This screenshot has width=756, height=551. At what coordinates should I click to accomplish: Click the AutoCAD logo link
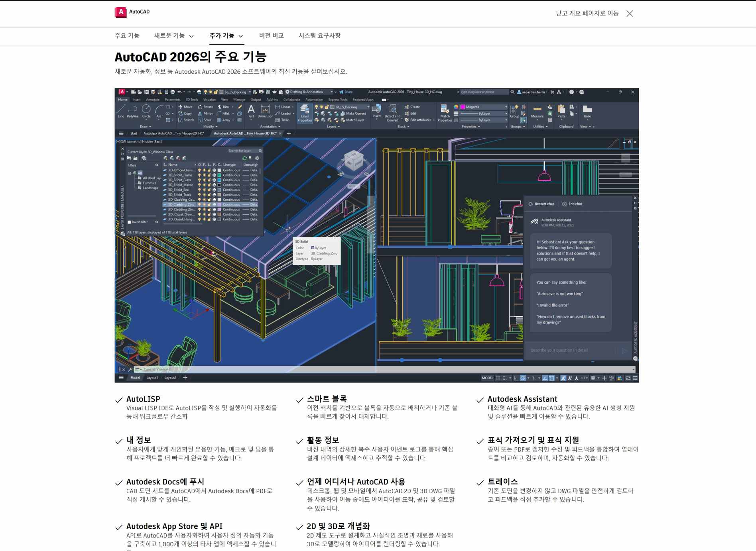tap(132, 12)
